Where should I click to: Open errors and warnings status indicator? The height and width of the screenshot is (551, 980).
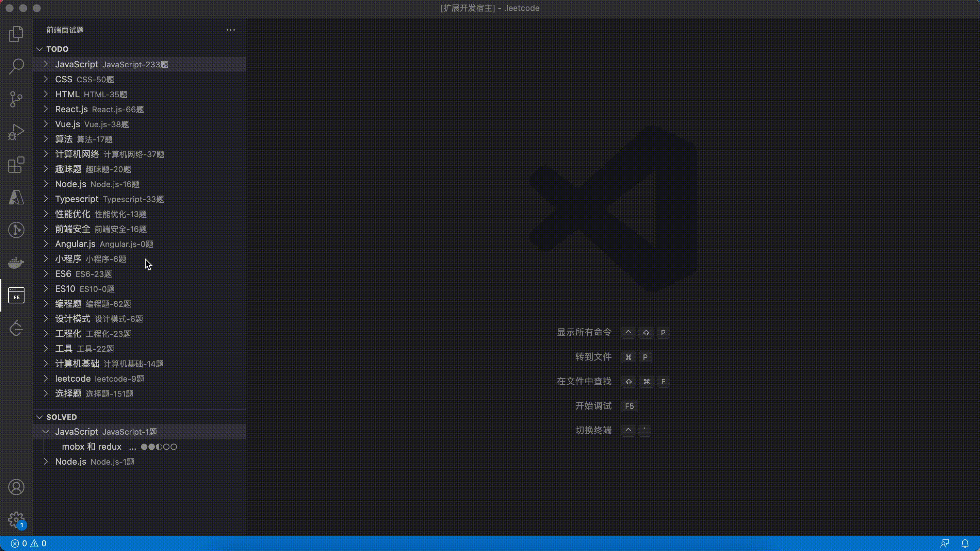29,544
